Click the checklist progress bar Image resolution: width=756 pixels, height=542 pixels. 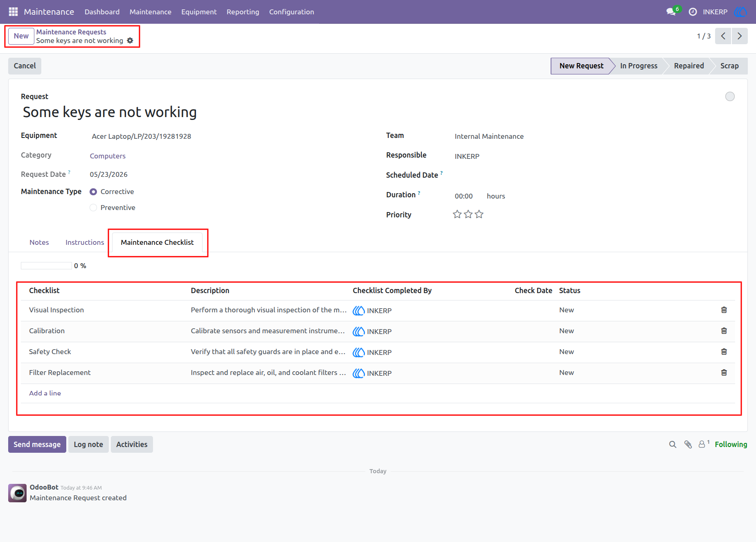tap(46, 266)
